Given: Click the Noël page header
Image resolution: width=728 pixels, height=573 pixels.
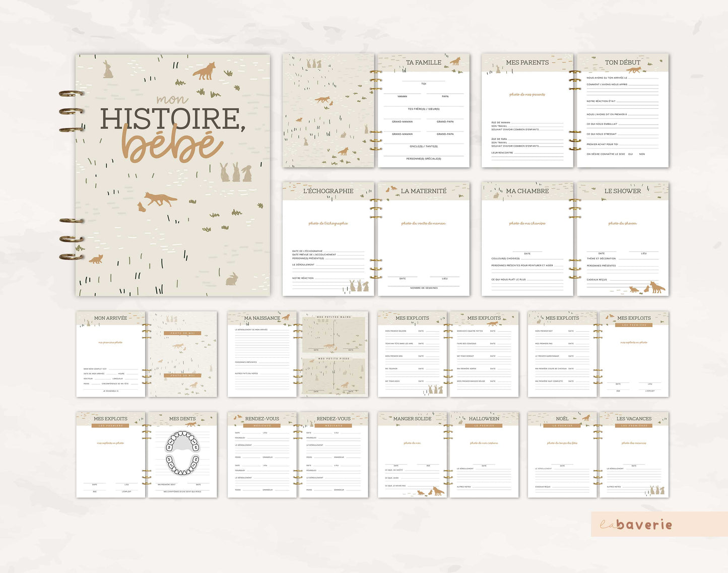Looking at the screenshot, I should click(562, 419).
